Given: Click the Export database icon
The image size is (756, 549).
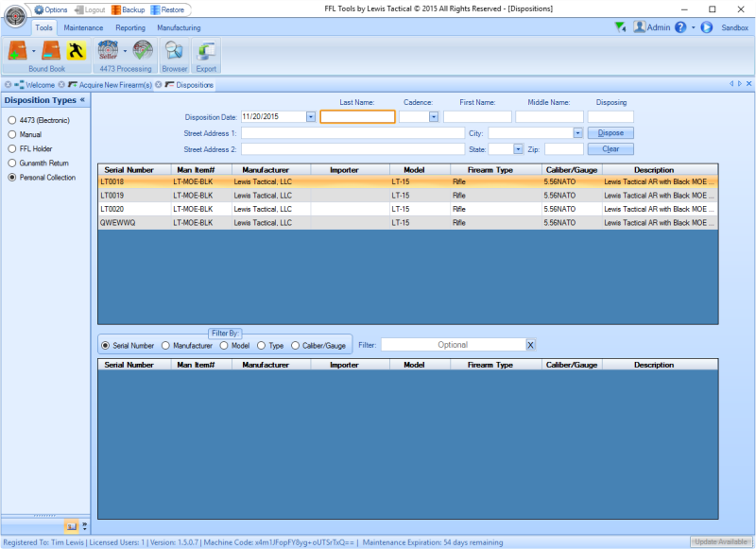Looking at the screenshot, I should (x=206, y=51).
